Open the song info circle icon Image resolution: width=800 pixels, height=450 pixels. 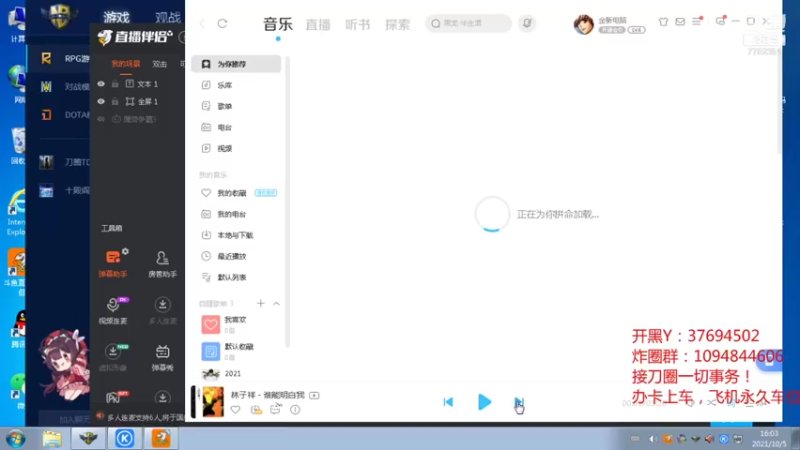click(295, 410)
